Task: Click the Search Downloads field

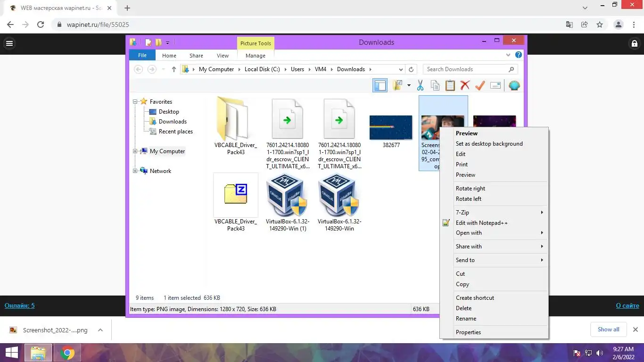Action: click(x=470, y=69)
